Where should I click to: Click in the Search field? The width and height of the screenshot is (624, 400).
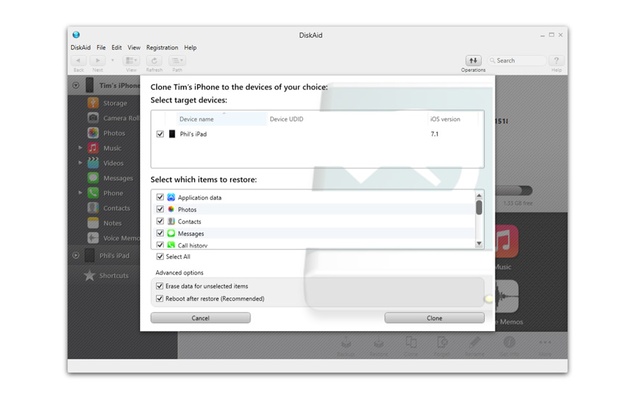[x=516, y=60]
